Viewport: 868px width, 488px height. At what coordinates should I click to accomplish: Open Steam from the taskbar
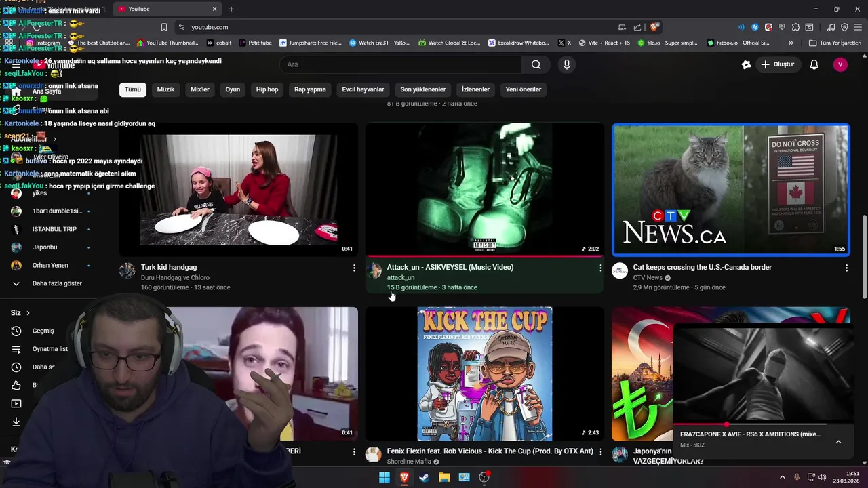click(425, 477)
